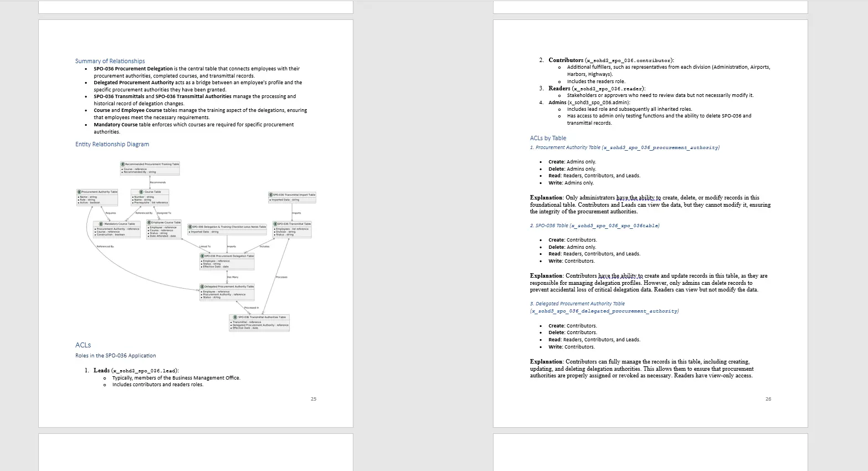Image resolution: width=868 pixels, height=471 pixels.
Task: Click the "Linked To" relationship label
Action: click(205, 247)
